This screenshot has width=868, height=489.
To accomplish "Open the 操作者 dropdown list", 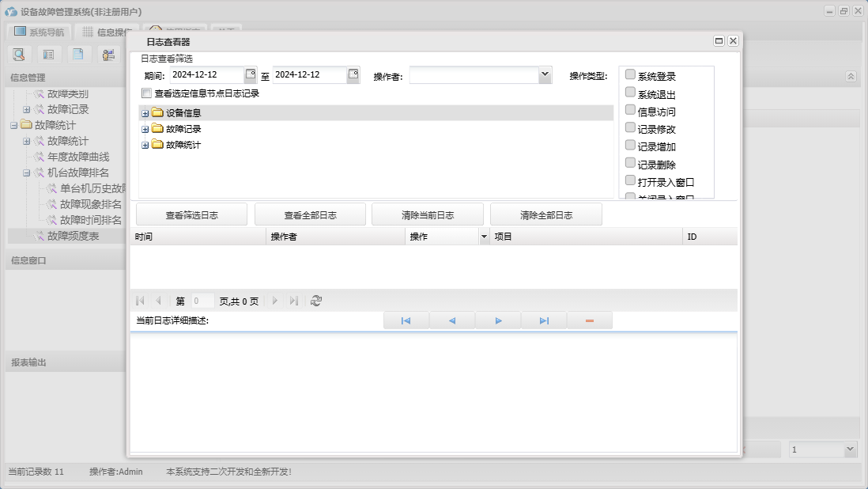I will click(x=544, y=74).
